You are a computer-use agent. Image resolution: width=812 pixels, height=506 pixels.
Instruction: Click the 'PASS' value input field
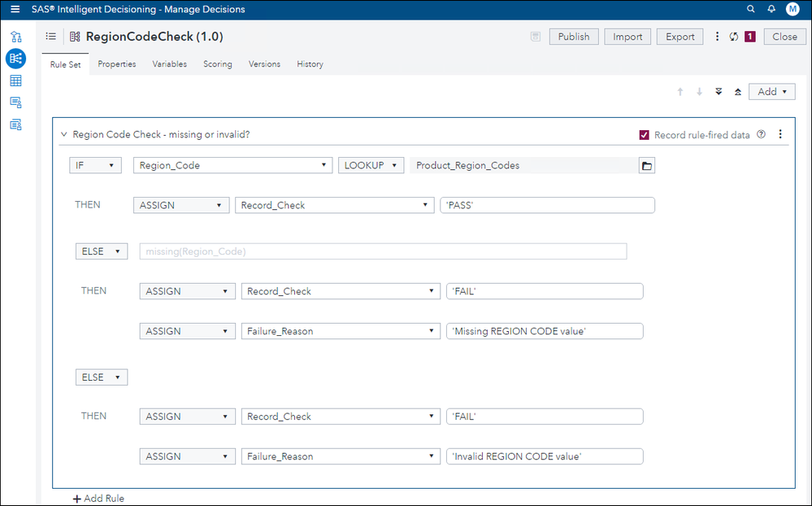tap(546, 206)
